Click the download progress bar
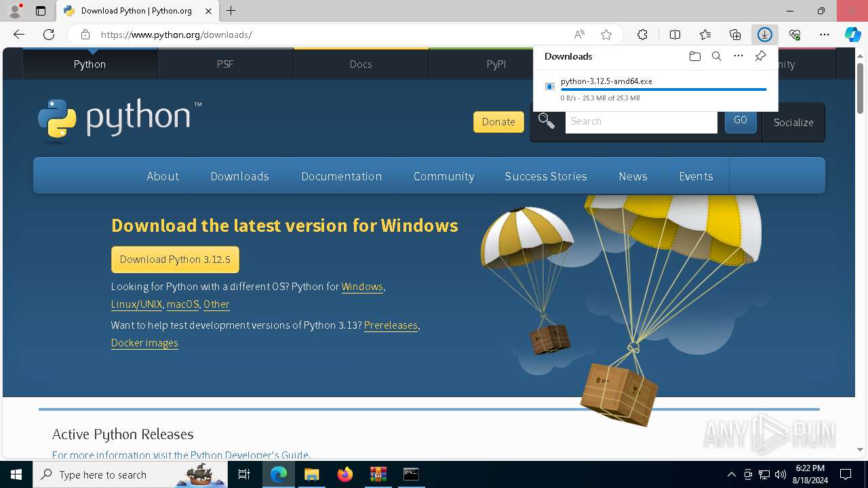The width and height of the screenshot is (868, 488). (663, 89)
